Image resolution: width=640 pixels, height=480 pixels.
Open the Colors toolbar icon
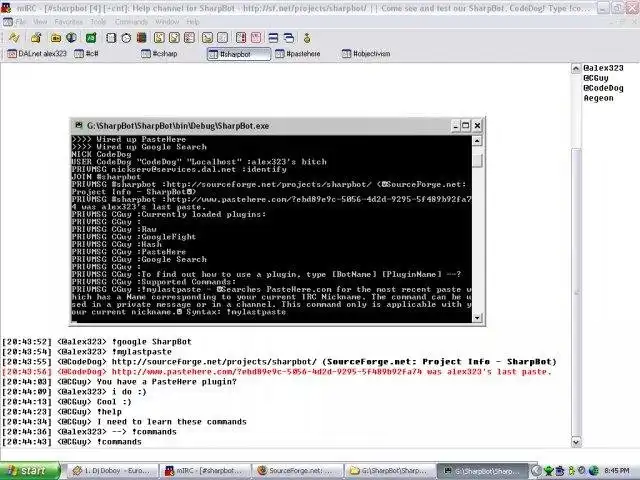142,38
